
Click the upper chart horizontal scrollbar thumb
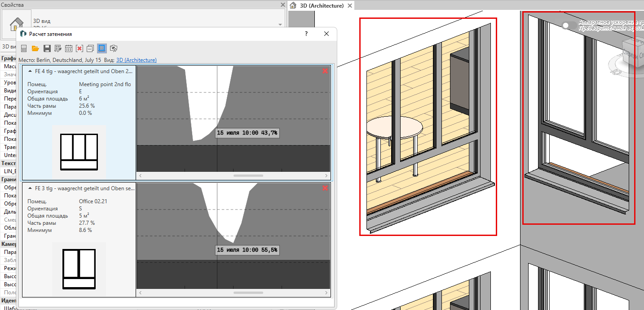pos(248,176)
